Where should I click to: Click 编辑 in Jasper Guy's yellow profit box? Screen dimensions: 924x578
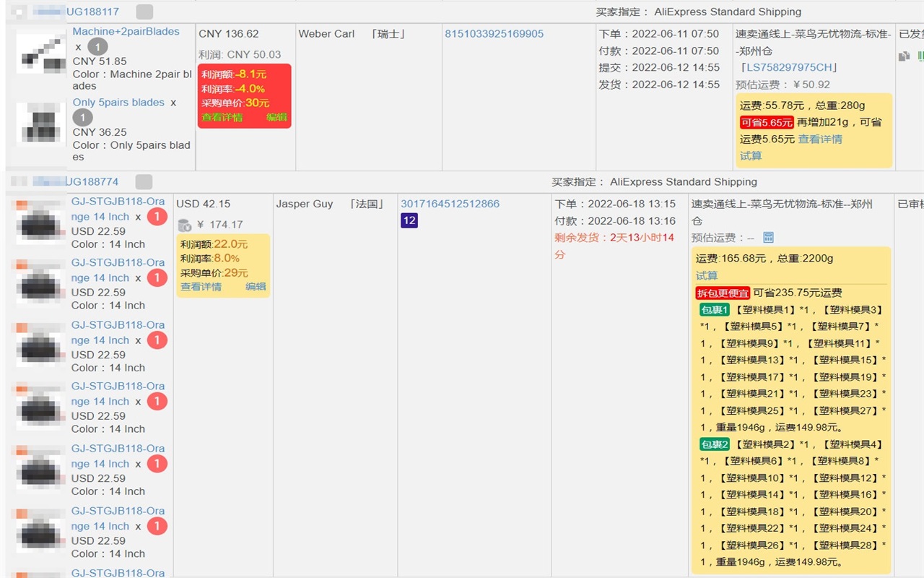[256, 287]
